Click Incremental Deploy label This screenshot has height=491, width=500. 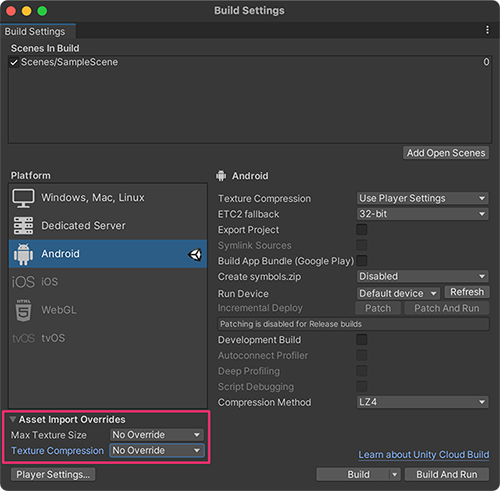260,308
